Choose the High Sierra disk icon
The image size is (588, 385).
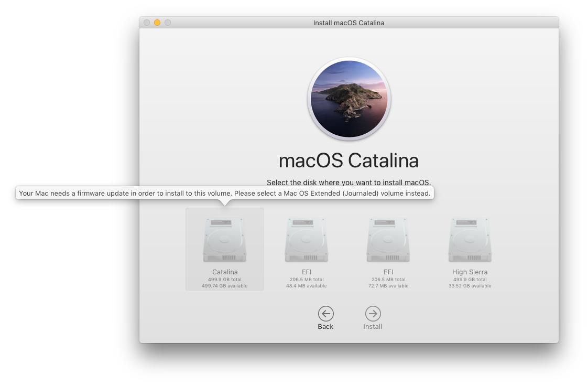470,239
